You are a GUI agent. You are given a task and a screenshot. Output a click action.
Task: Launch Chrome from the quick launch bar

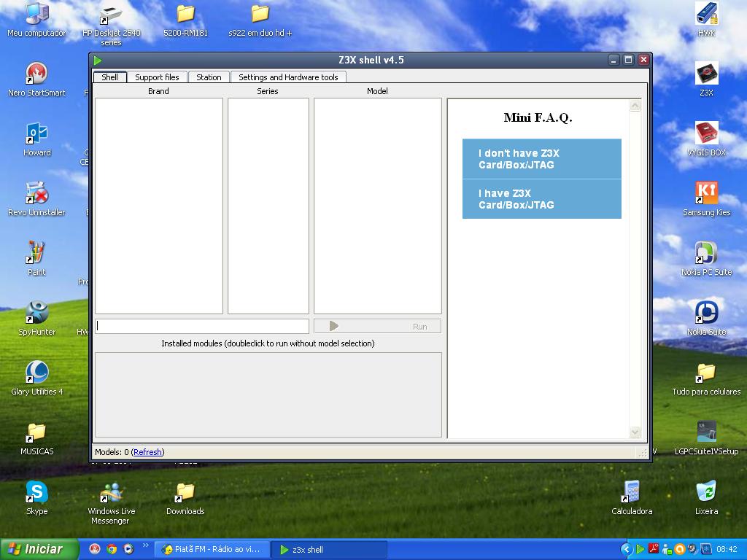point(112,549)
